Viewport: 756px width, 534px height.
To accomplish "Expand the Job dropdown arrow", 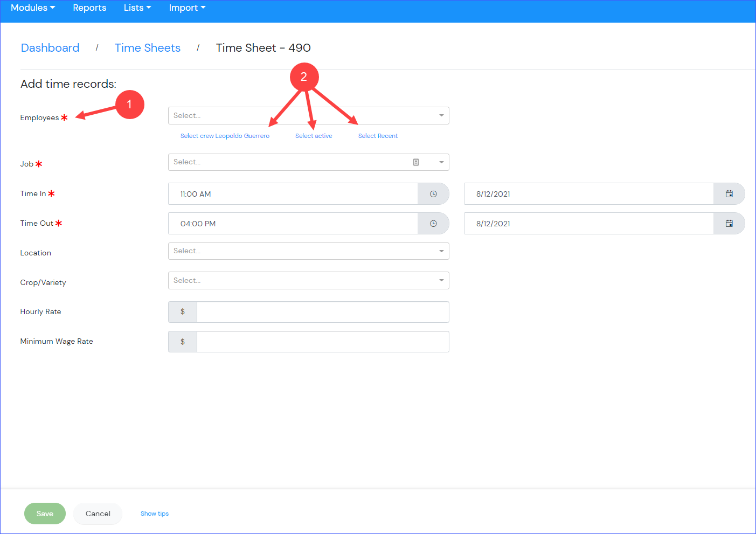I will 441,162.
